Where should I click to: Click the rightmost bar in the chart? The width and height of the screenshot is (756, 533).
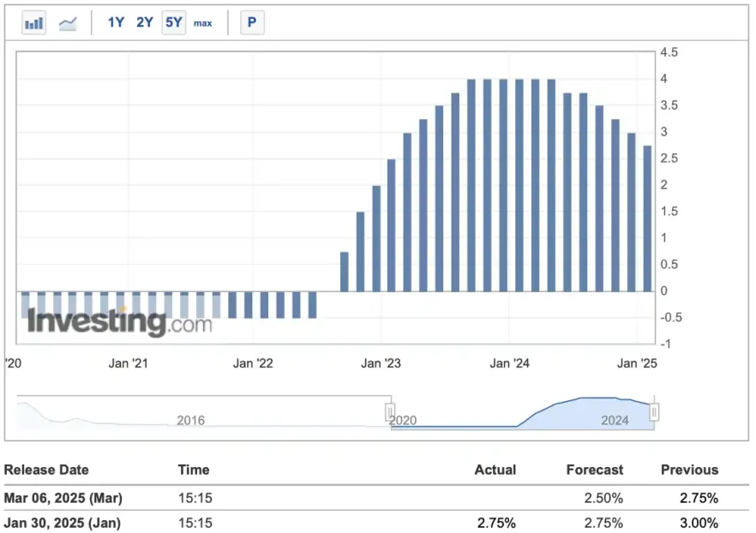[647, 219]
